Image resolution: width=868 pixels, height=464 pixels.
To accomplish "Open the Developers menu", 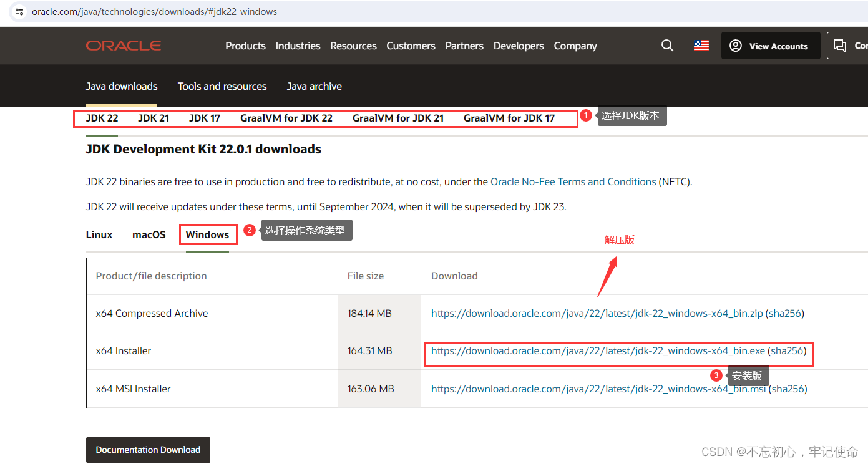I will [519, 46].
